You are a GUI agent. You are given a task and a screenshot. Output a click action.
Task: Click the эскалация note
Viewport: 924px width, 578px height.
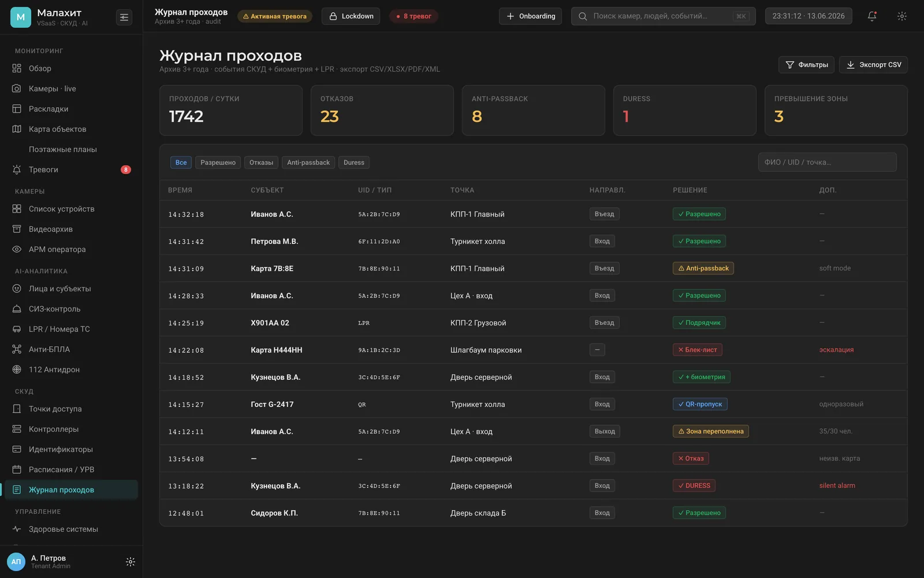click(x=836, y=350)
